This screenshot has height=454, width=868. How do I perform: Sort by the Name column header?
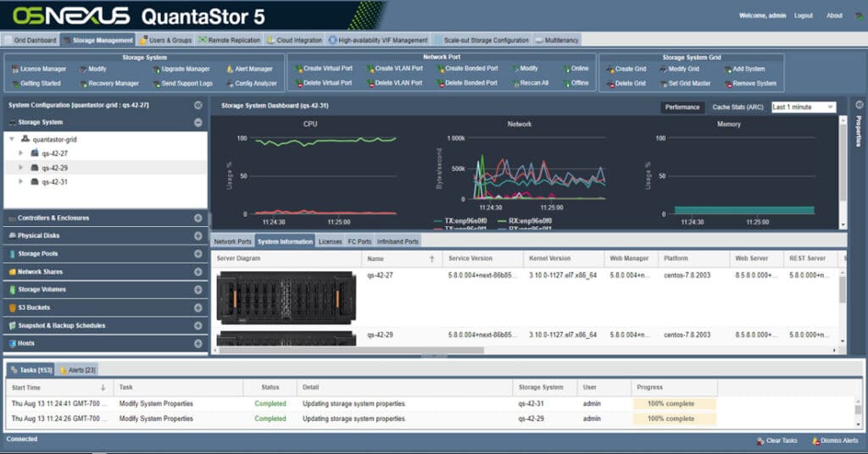tap(401, 259)
